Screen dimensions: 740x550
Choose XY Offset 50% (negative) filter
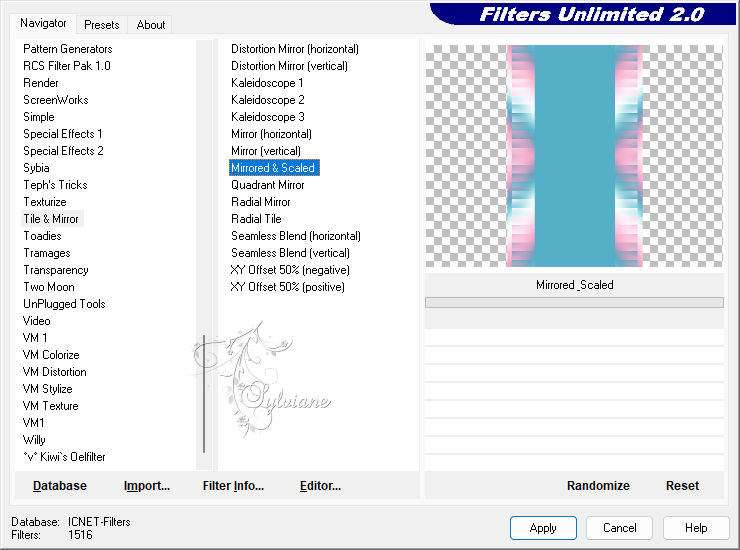point(290,270)
